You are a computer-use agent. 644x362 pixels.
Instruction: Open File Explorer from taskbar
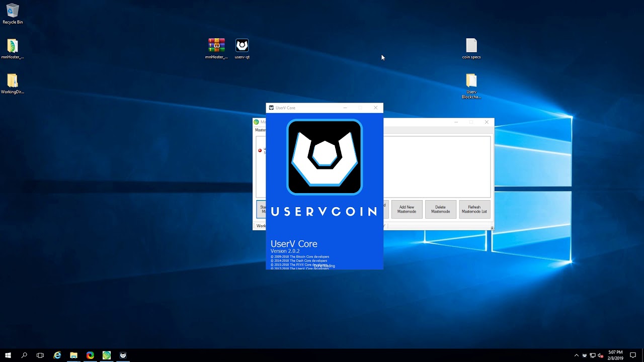click(73, 355)
